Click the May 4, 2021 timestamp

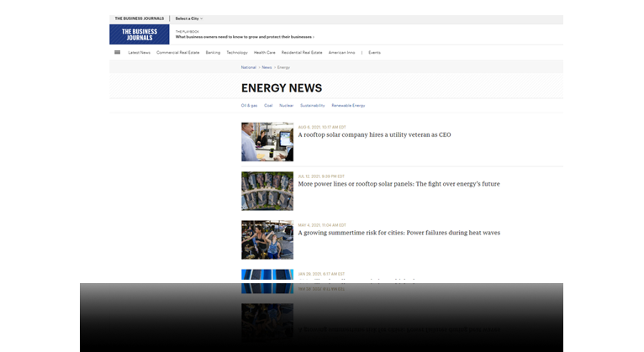pos(322,225)
